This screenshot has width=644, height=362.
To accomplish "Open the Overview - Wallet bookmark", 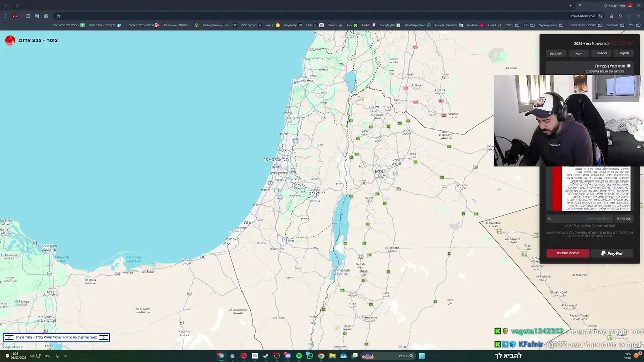I will tap(181, 25).
